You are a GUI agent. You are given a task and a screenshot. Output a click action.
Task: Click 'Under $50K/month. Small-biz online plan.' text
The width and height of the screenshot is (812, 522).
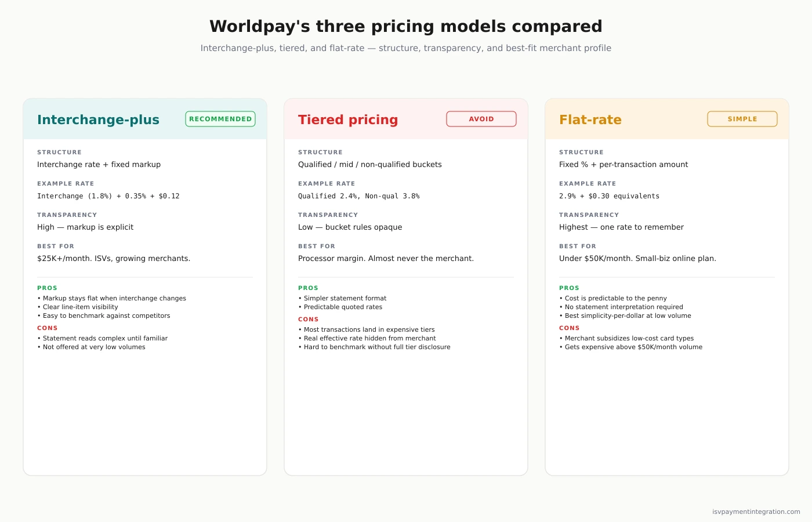coord(637,259)
